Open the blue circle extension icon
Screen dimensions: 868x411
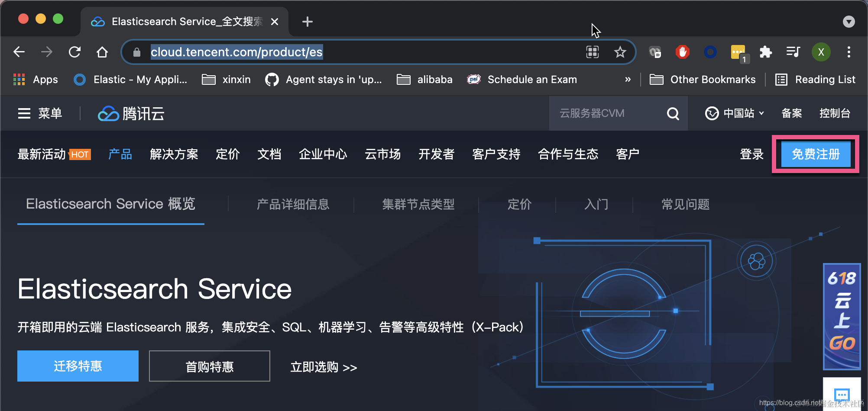[x=710, y=52]
